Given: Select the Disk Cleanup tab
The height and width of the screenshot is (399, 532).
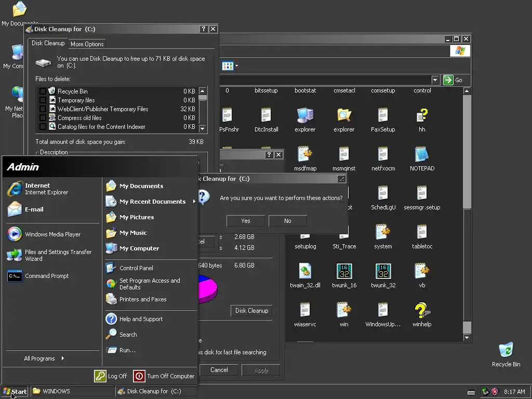Looking at the screenshot, I should coord(48,43).
